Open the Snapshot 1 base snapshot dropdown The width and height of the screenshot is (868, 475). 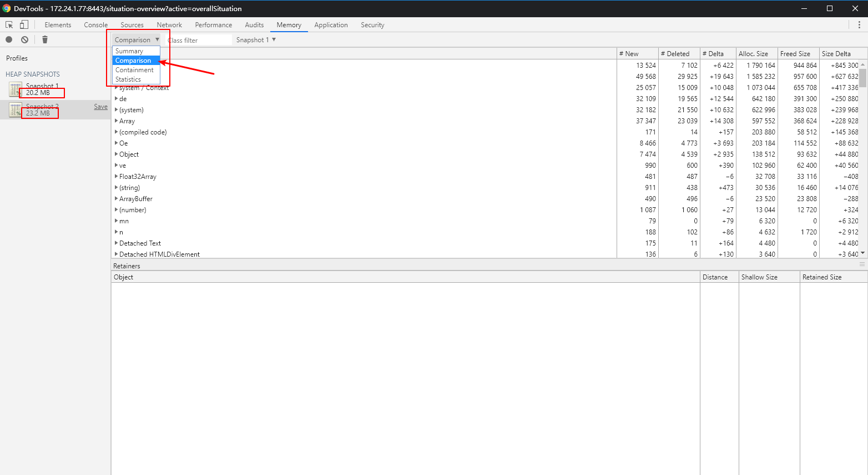pos(256,40)
